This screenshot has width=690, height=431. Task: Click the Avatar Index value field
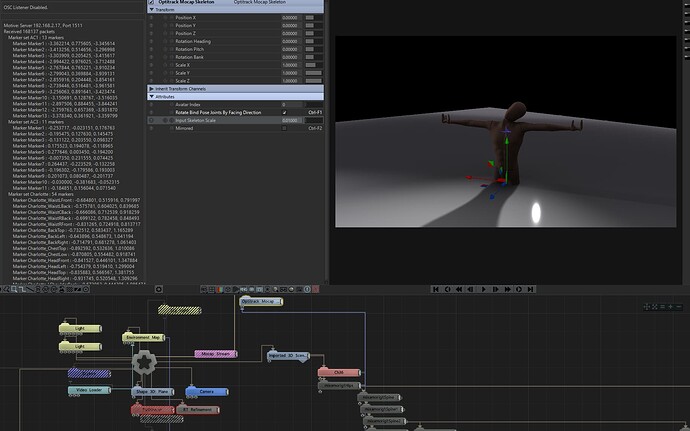pos(292,105)
